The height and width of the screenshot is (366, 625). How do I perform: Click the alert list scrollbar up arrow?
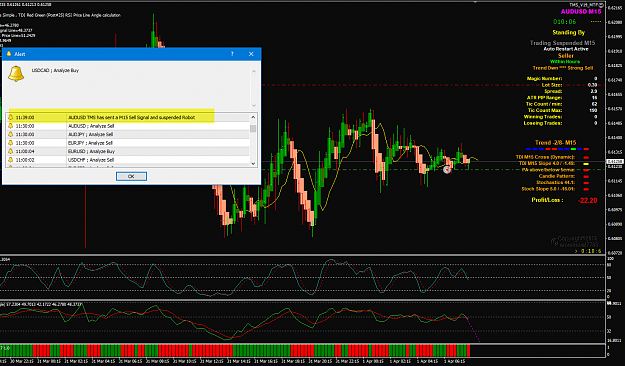253,117
